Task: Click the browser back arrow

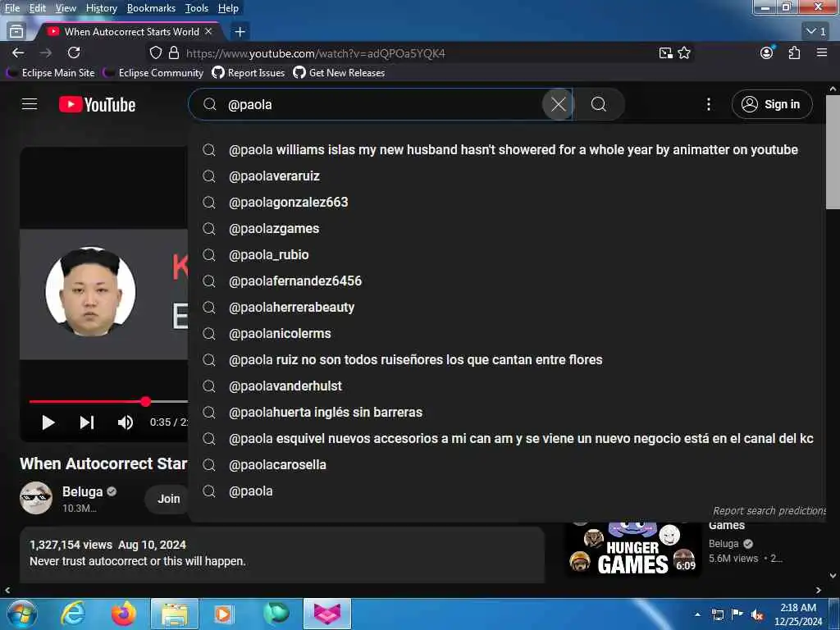Action: pyautogui.click(x=18, y=53)
